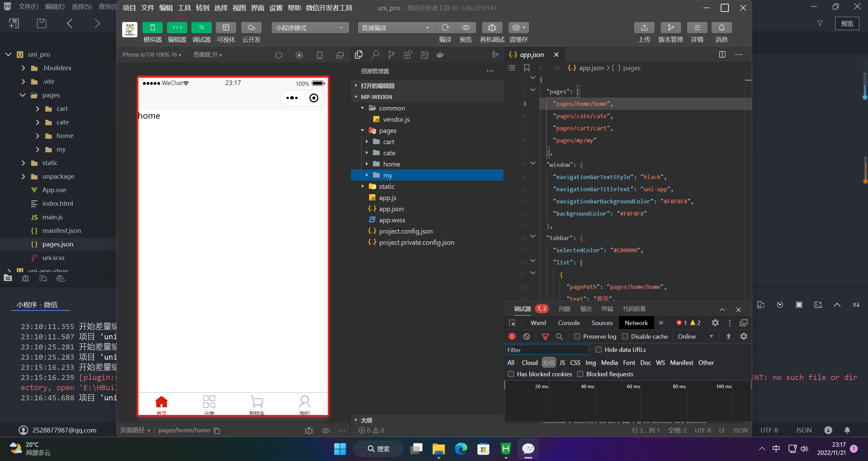Screen dimensions: 868x461
Task: Open version management (版本管理) icon
Action: click(670, 28)
